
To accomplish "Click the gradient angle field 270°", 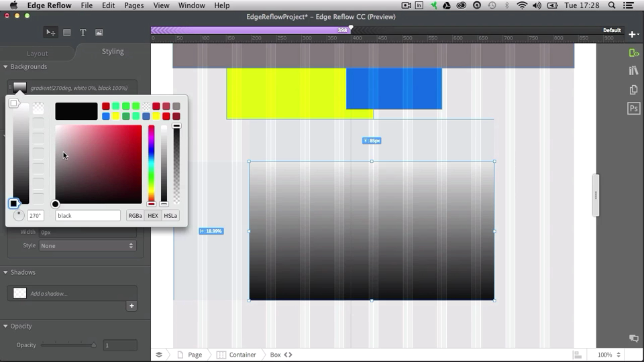I will point(36,215).
